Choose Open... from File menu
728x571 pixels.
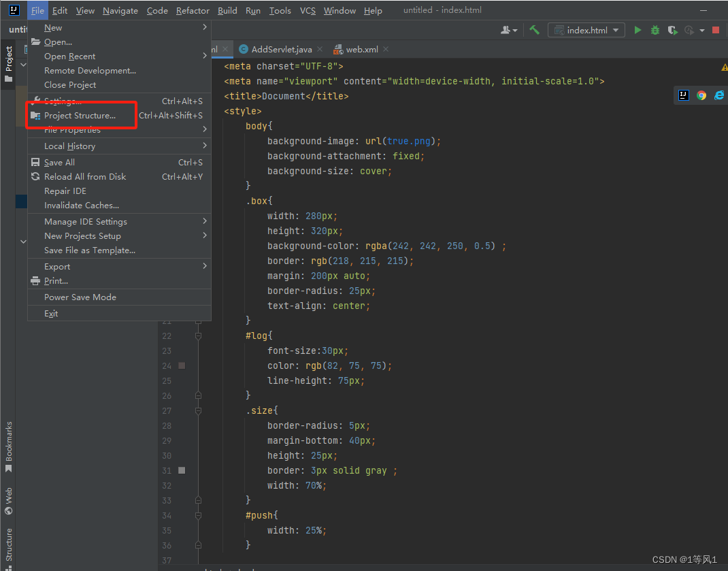click(x=119, y=42)
